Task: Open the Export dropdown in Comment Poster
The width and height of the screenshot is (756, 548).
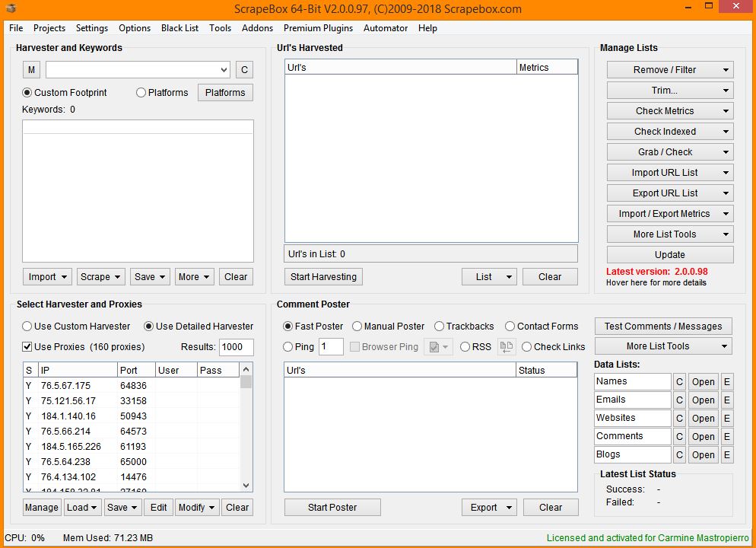Action: [x=489, y=508]
